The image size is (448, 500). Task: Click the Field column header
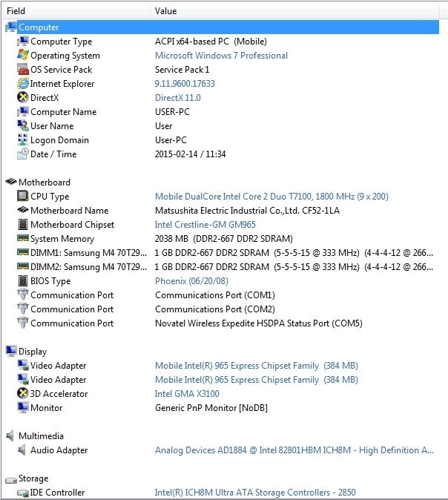[x=76, y=11]
